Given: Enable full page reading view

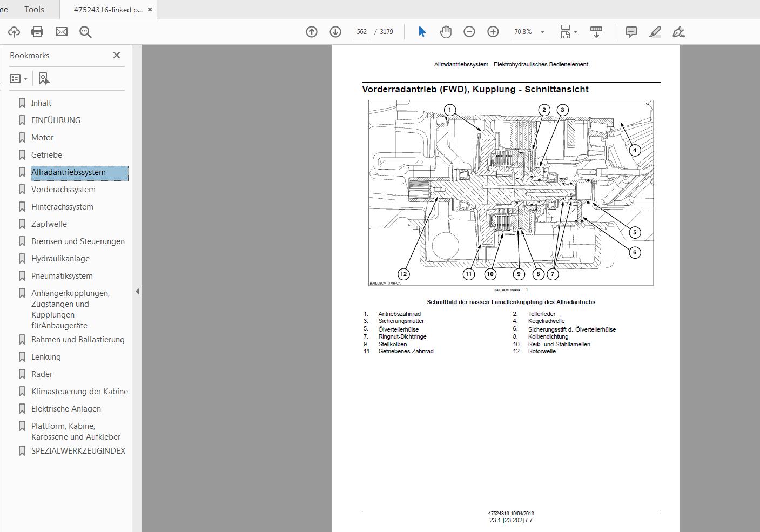Looking at the screenshot, I should tap(596, 32).
